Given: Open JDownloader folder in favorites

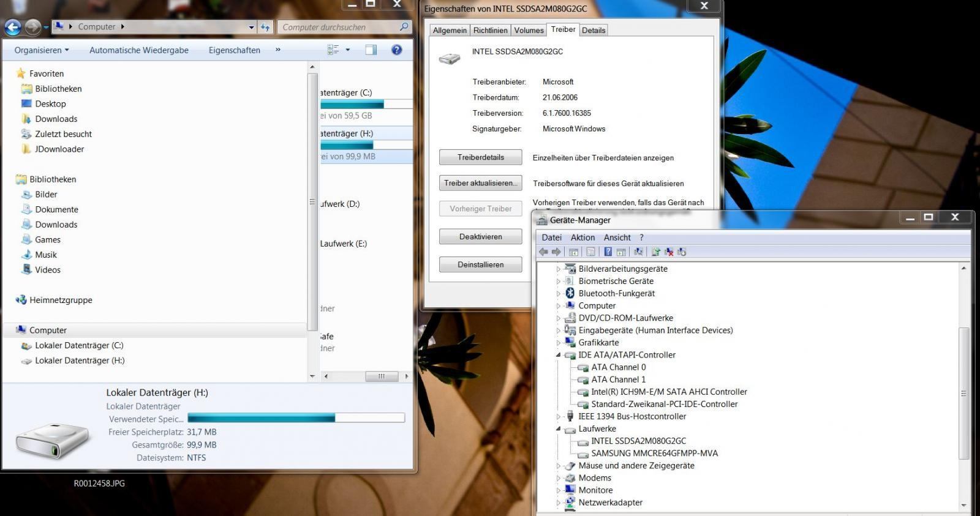Looking at the screenshot, I should pyautogui.click(x=59, y=149).
